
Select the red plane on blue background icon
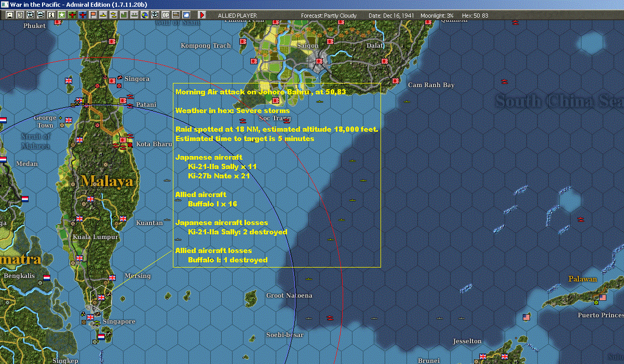pyautogui.click(x=83, y=15)
